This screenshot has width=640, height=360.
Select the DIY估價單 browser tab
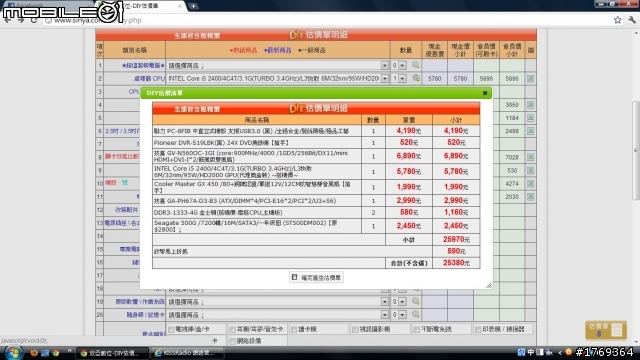tap(141, 6)
